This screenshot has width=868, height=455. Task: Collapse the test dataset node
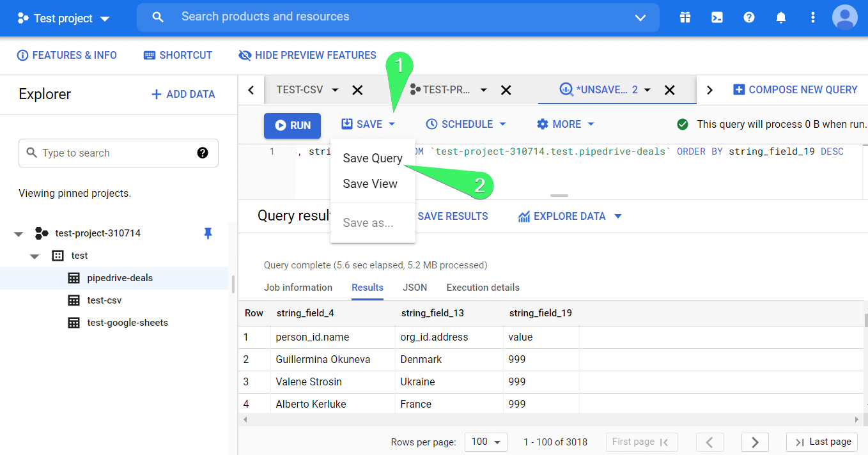click(x=35, y=256)
